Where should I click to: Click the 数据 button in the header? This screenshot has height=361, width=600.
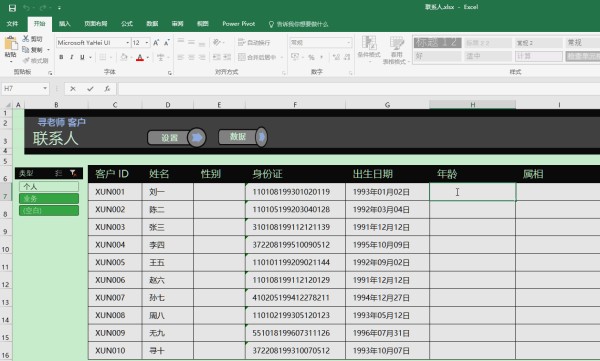point(243,137)
